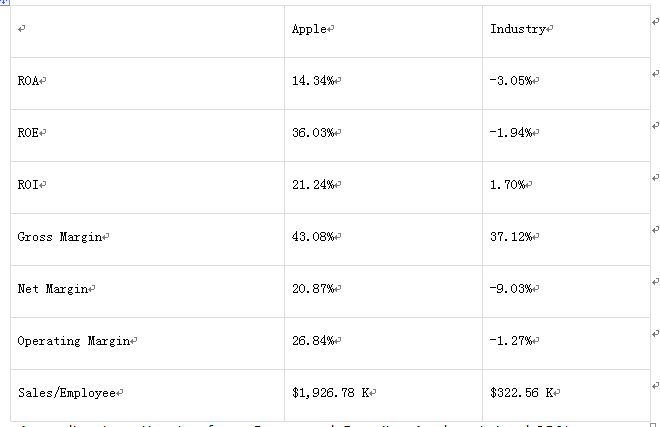The image size is (660, 427).
Task: Click Industry Operating Margin value -1.27%
Action: click(x=513, y=341)
